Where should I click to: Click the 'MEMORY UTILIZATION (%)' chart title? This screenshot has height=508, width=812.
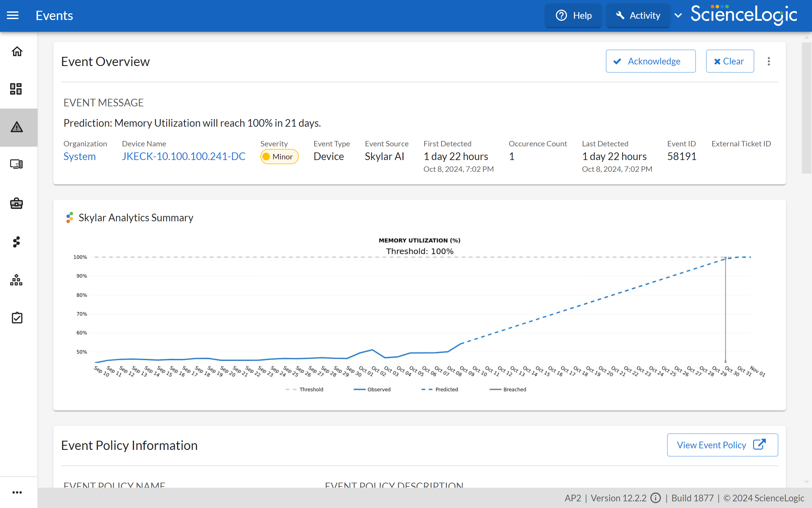(x=419, y=240)
